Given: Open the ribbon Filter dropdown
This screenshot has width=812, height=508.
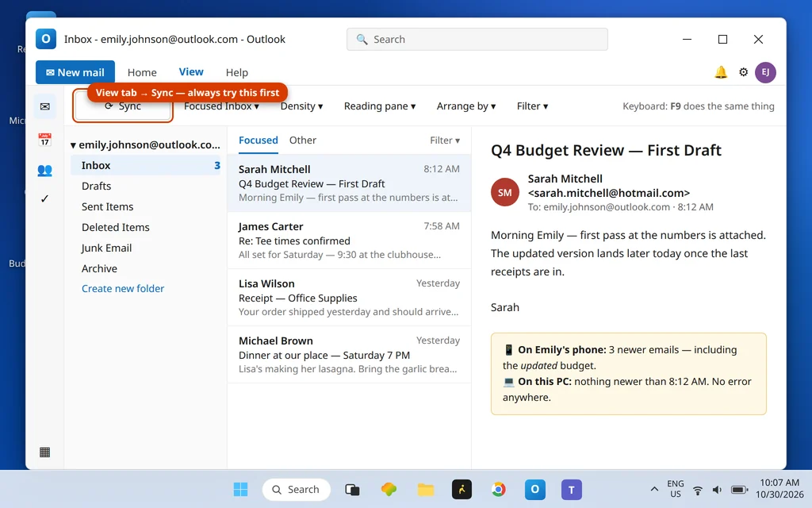Looking at the screenshot, I should pyautogui.click(x=532, y=106).
